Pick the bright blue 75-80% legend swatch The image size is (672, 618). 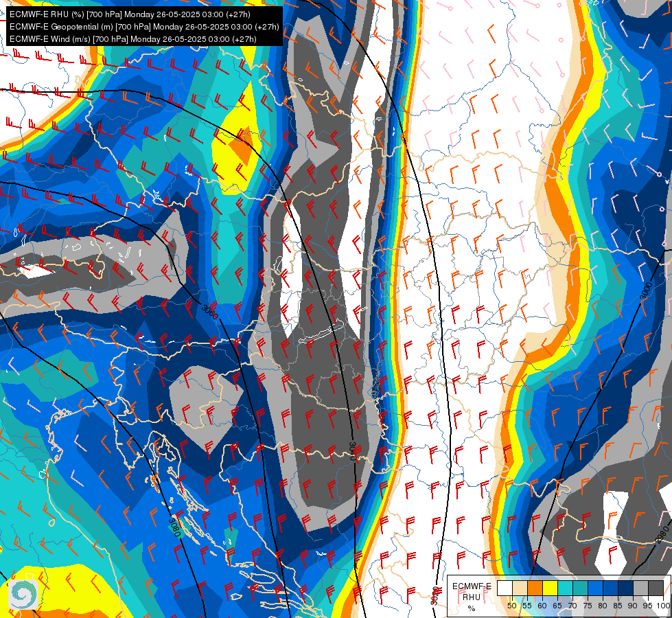[595, 588]
